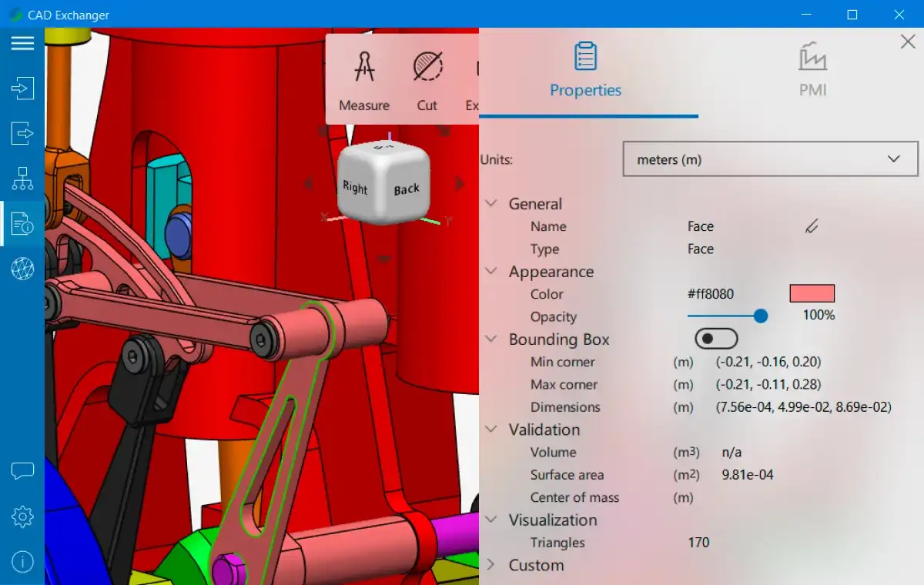924x585 pixels.
Task: Open the hamburger menu
Action: [x=22, y=43]
